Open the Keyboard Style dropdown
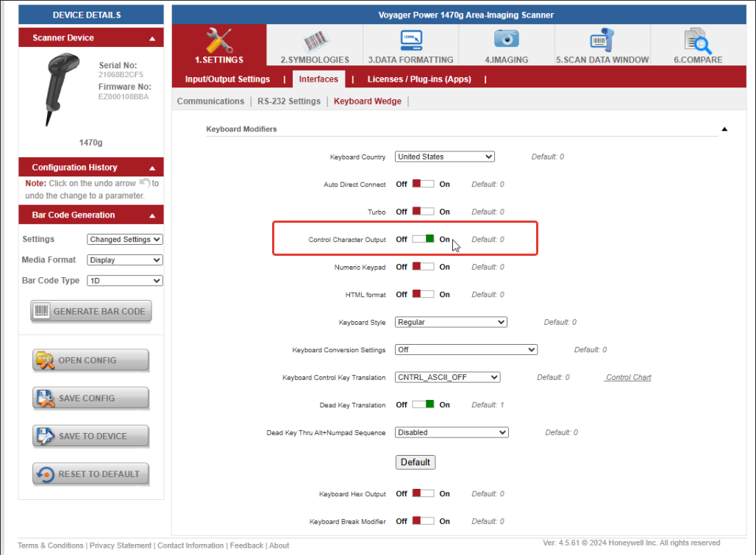 click(451, 322)
